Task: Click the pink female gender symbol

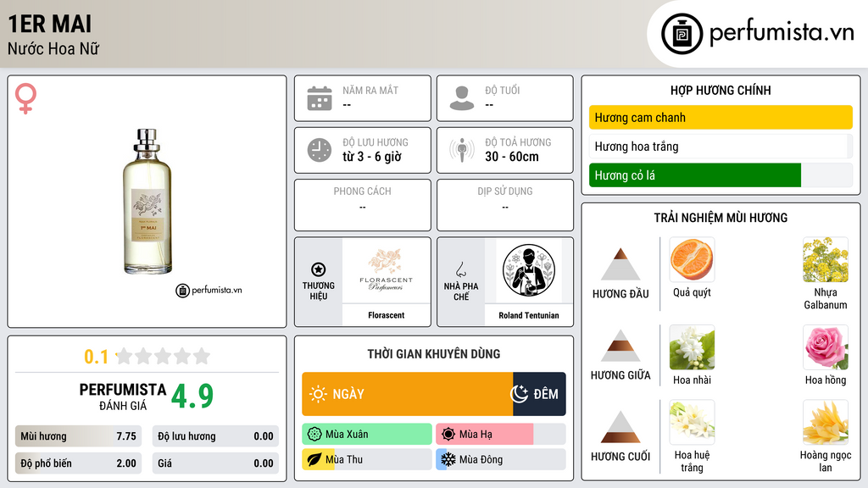Action: [x=25, y=98]
